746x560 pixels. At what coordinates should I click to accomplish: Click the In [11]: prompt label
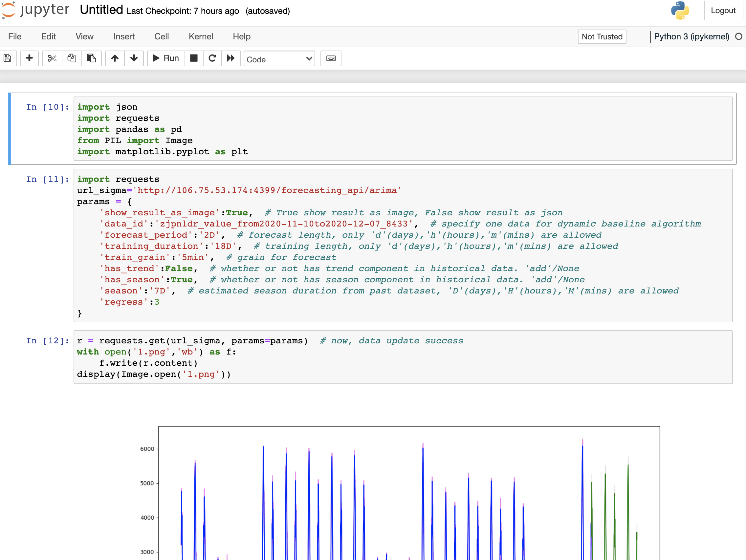pos(48,179)
